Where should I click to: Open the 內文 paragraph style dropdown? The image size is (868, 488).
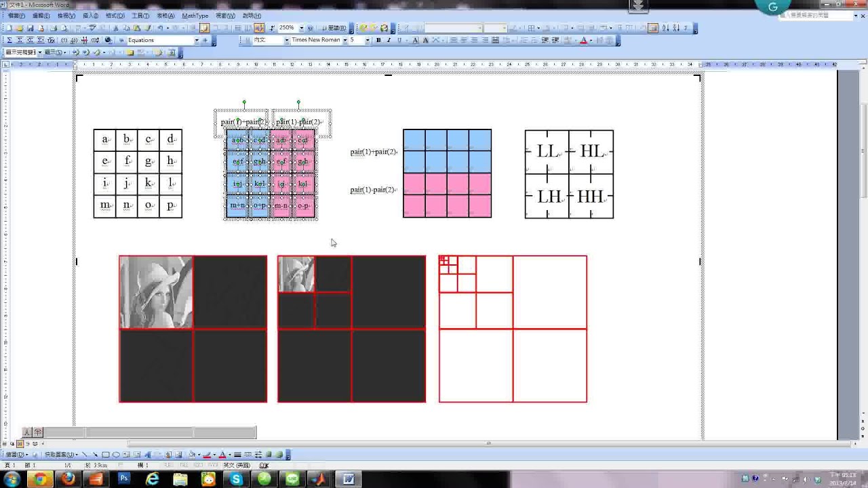(x=286, y=40)
